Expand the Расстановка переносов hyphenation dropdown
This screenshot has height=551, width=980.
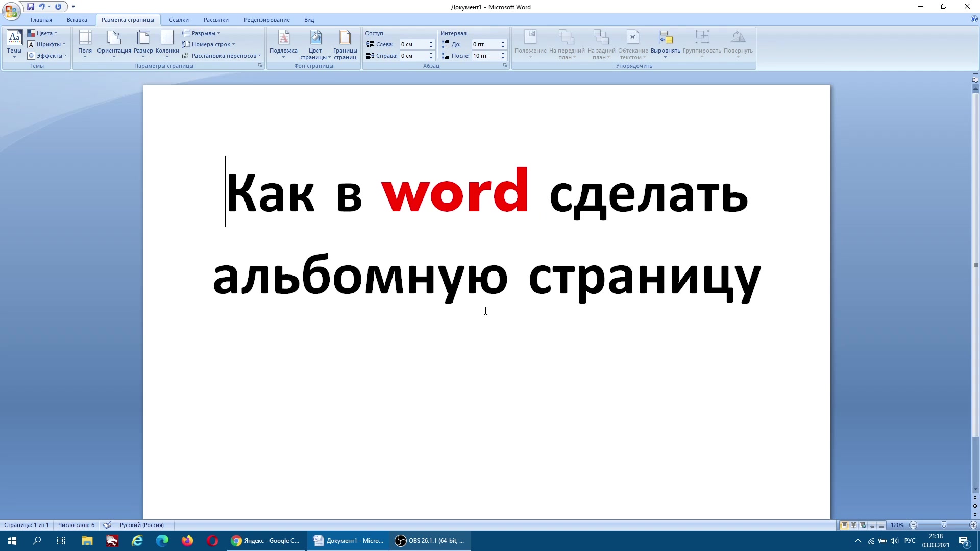[222, 56]
